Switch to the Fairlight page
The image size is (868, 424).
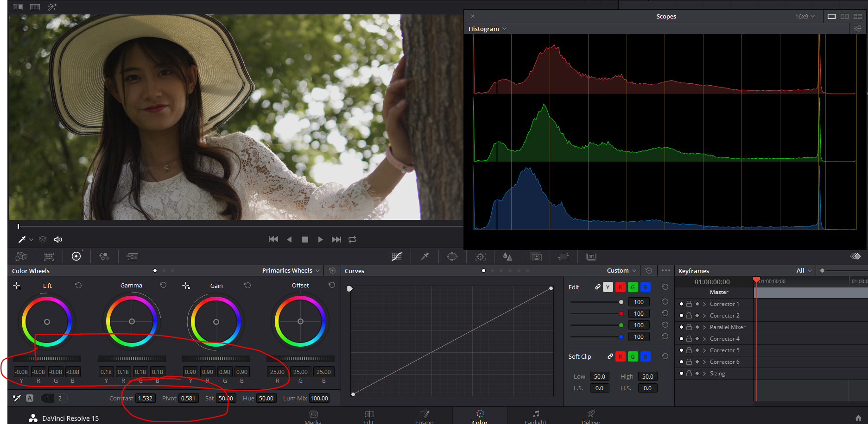[x=536, y=417]
